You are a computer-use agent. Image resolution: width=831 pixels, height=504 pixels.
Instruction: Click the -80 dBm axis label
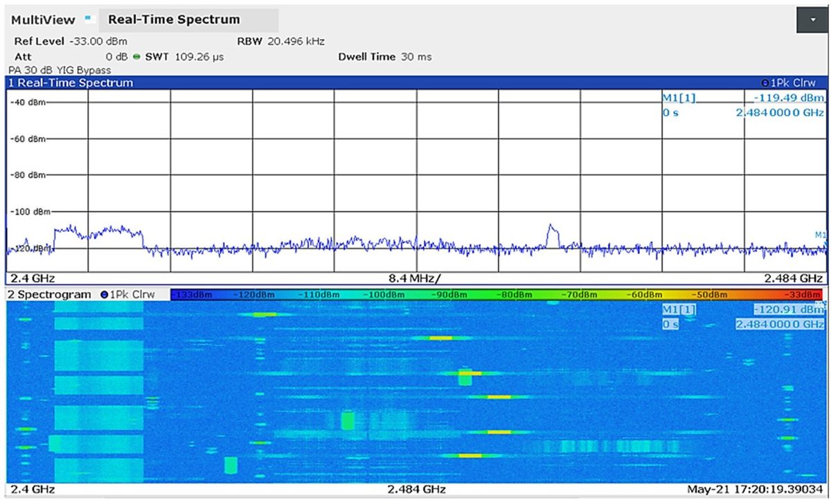[28, 175]
